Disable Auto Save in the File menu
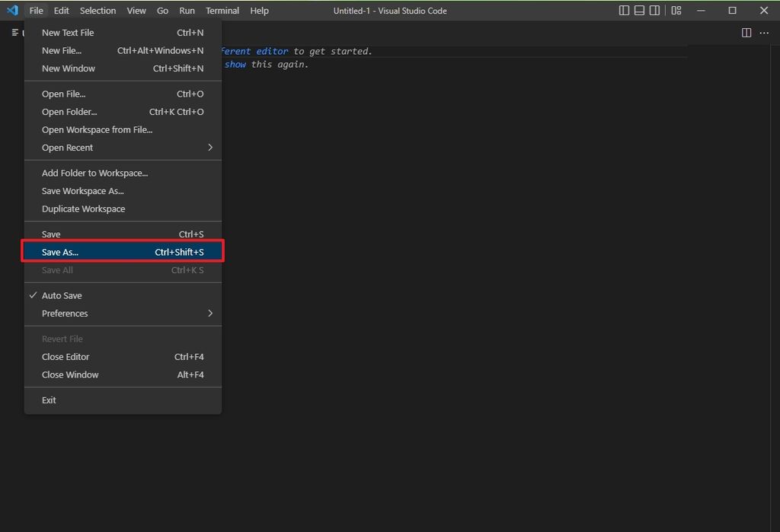The width and height of the screenshot is (780, 532). click(62, 295)
